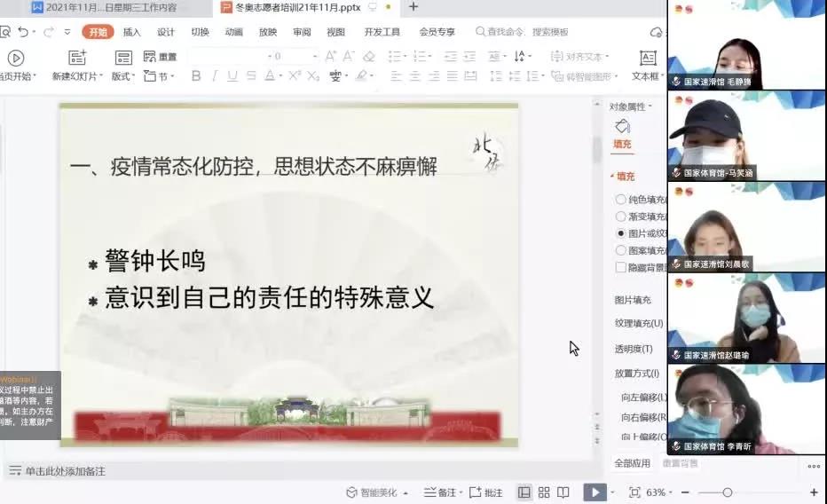827x504 pixels.
Task: Select 纯色填充 solid fill radio option
Action: pyautogui.click(x=621, y=200)
